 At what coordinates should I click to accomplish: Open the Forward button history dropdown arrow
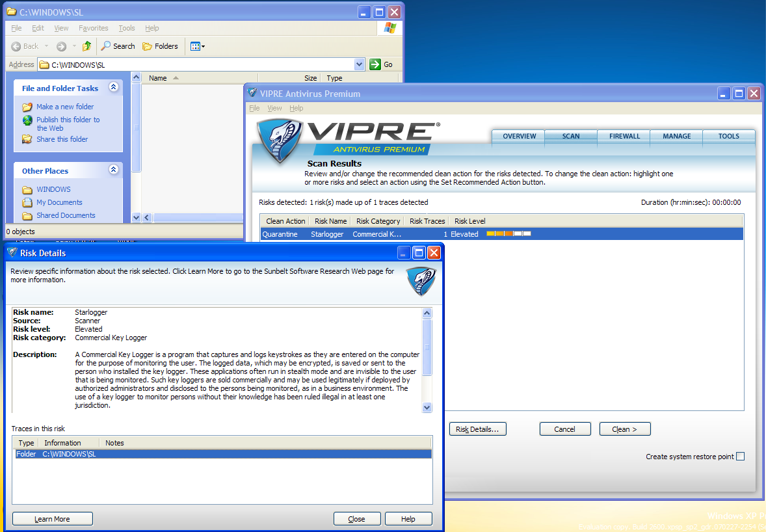74,46
